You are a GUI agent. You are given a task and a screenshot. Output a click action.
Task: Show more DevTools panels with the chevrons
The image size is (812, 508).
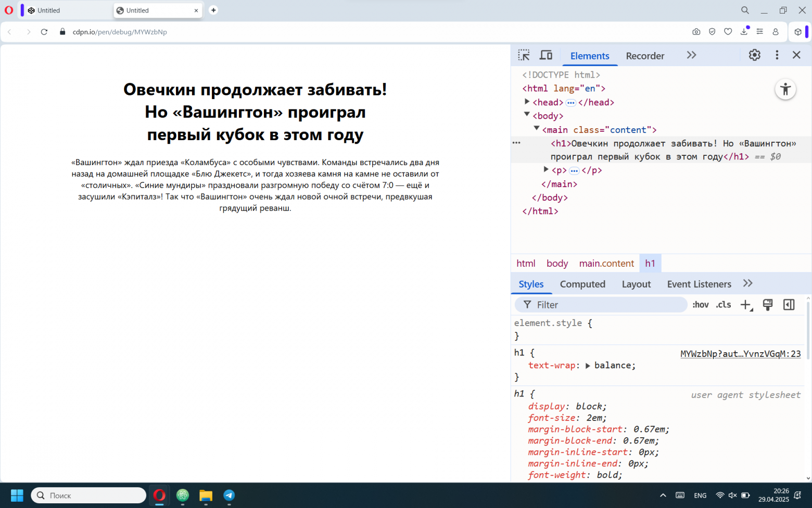[x=691, y=55]
